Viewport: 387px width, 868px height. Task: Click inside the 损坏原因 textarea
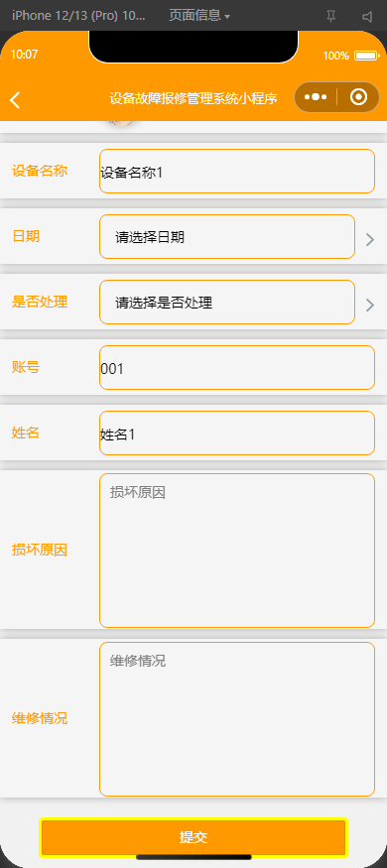[x=237, y=551]
